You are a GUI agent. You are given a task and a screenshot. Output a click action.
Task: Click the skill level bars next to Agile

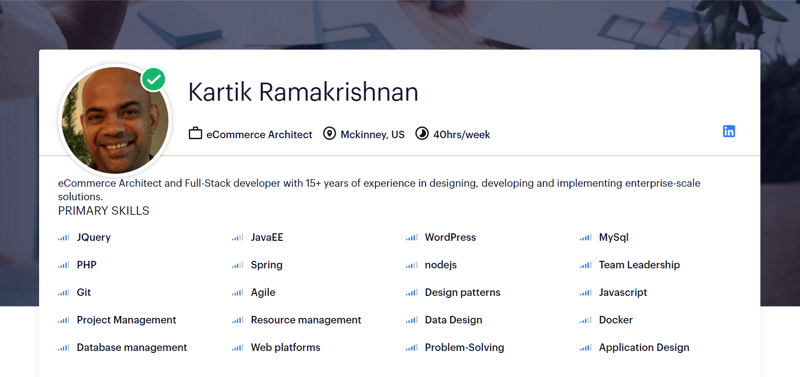point(237,293)
